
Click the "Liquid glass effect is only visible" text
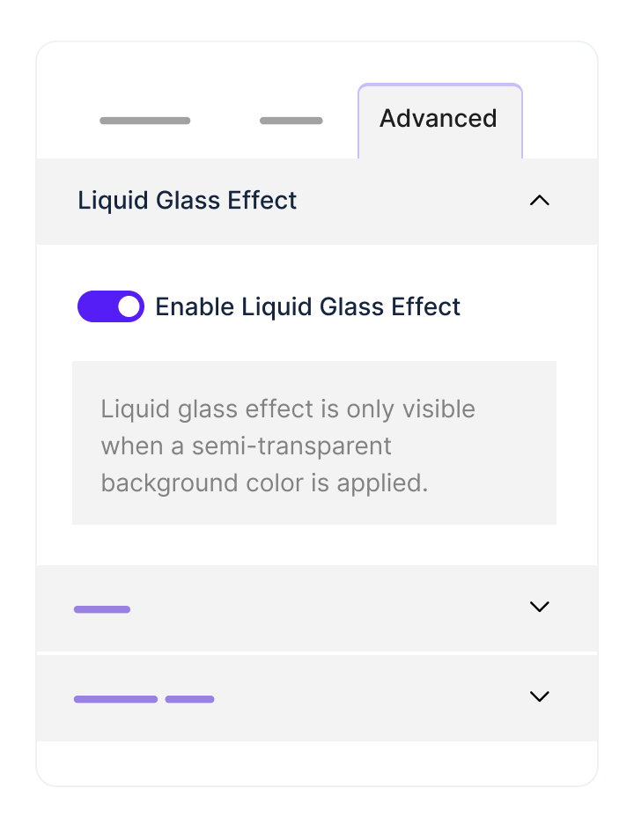[288, 409]
